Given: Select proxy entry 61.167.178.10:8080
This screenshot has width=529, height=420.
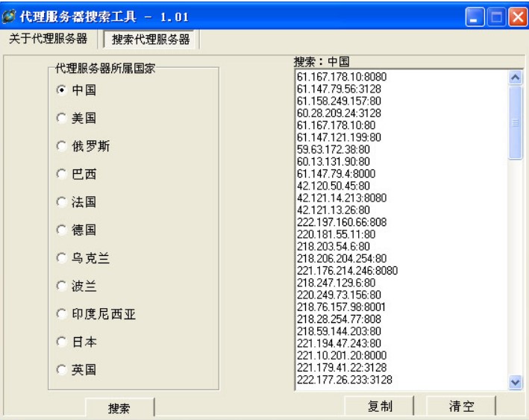Looking at the screenshot, I should tap(342, 77).
